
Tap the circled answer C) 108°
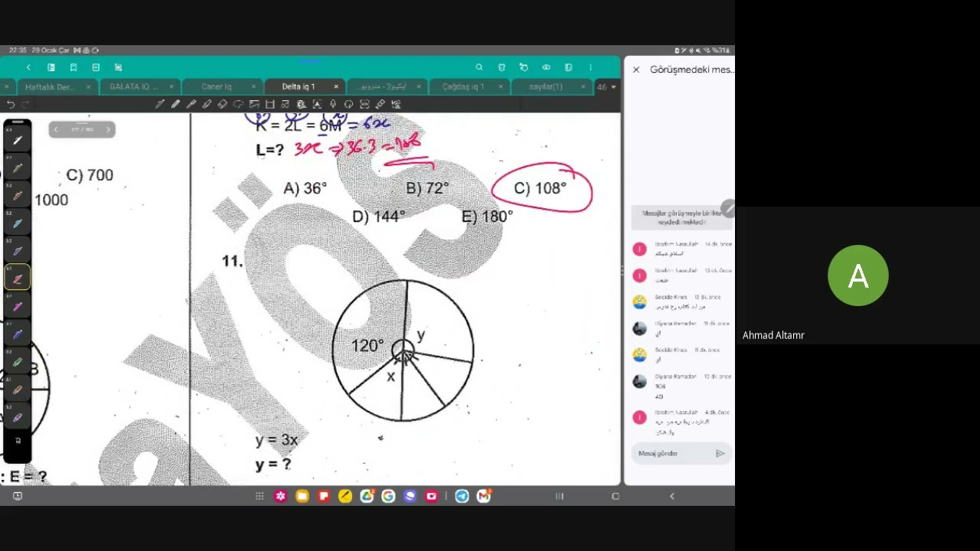coord(541,188)
